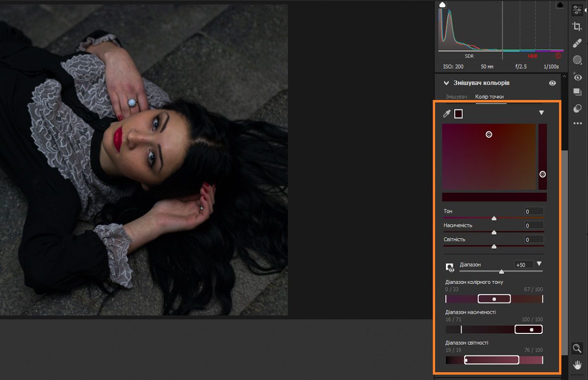Toggle shadow clipping warning in histogram

pos(442,5)
